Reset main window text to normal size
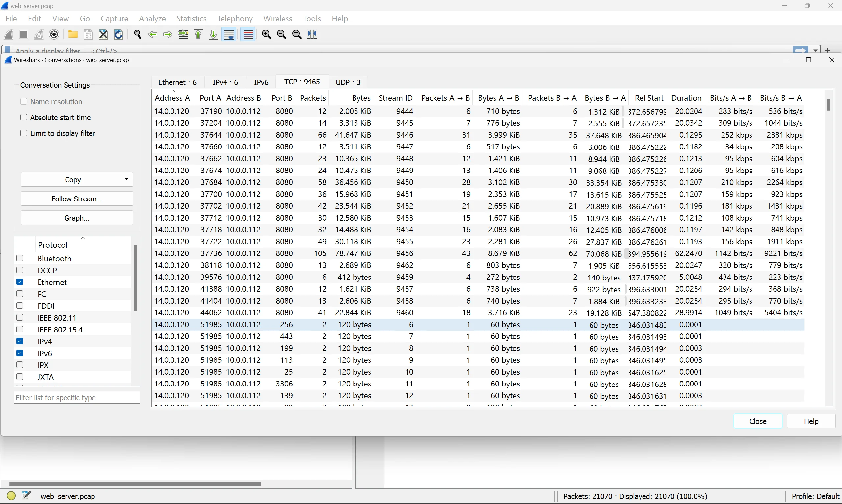842x504 pixels. tap(297, 34)
